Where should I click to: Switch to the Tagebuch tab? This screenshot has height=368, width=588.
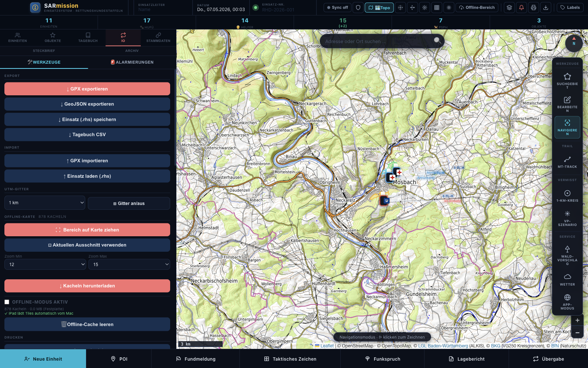pos(88,38)
